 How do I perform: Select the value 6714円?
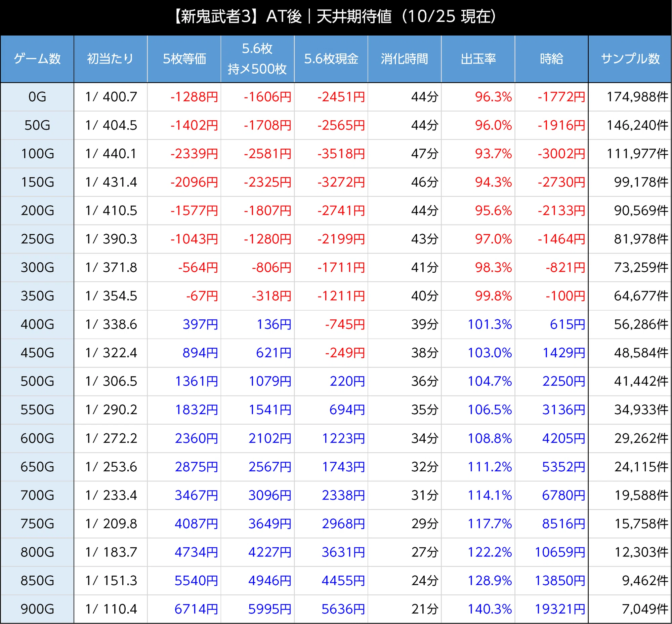pyautogui.click(x=196, y=609)
